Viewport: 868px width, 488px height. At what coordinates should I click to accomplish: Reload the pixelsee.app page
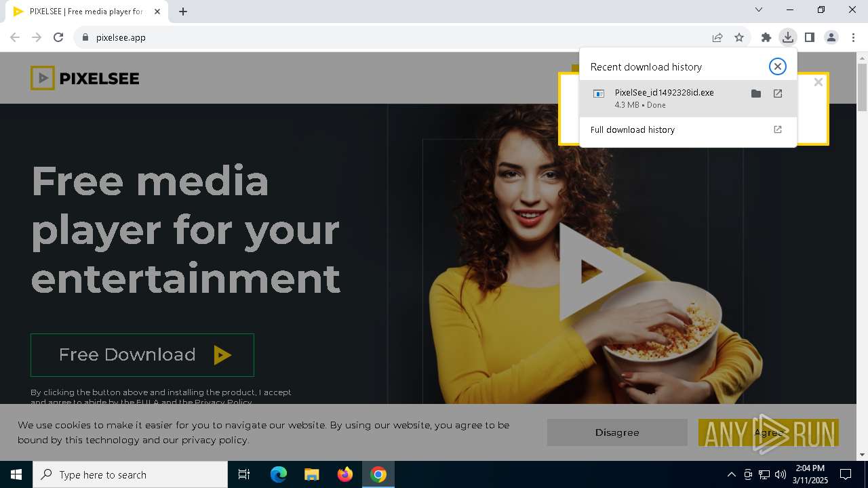tap(58, 37)
